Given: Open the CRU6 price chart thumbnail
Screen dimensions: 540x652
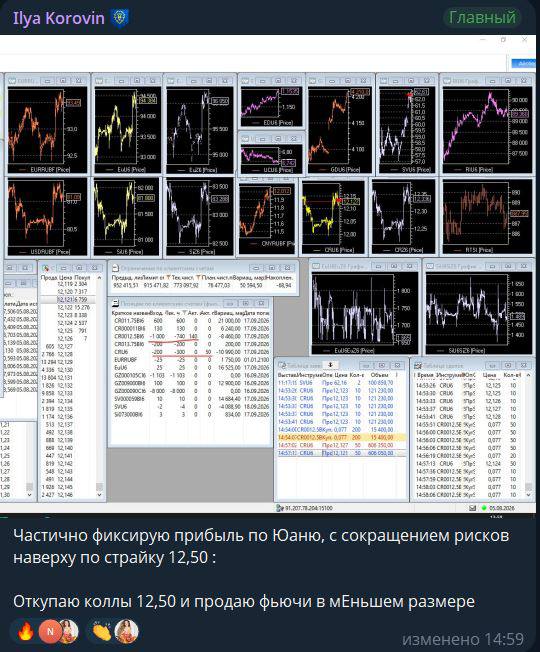Looking at the screenshot, I should (333, 217).
